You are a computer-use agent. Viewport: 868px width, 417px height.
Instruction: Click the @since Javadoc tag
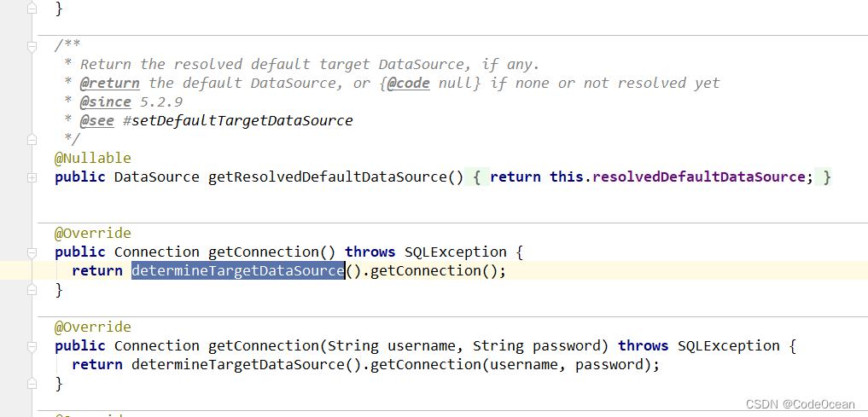point(105,101)
